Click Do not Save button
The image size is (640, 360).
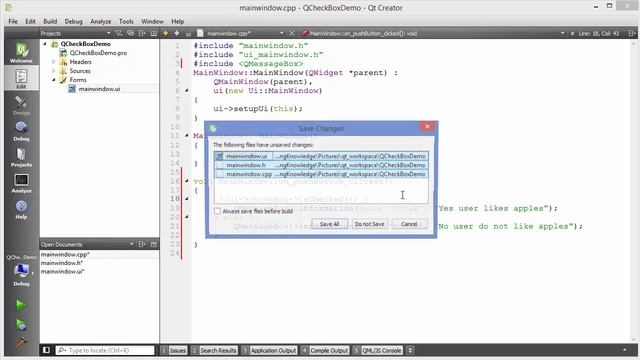click(369, 224)
